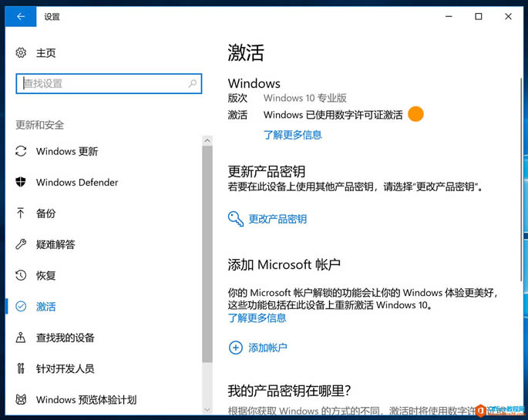Click the 恢复 history clock icon

(21, 275)
